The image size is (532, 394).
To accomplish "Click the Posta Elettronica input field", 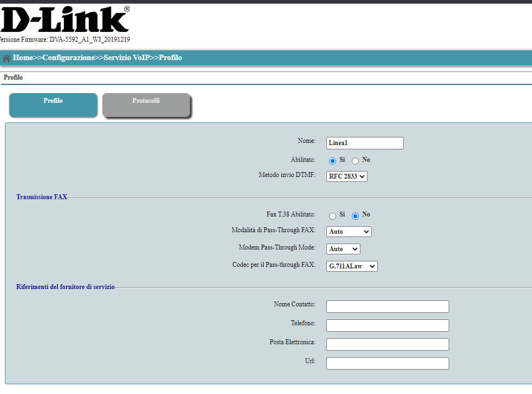I will pos(387,344).
